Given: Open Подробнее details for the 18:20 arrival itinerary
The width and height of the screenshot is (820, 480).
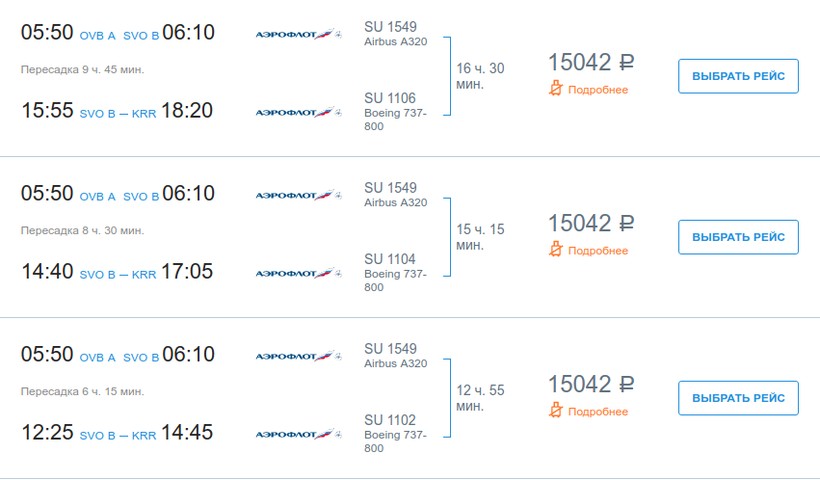Looking at the screenshot, I should point(598,90).
